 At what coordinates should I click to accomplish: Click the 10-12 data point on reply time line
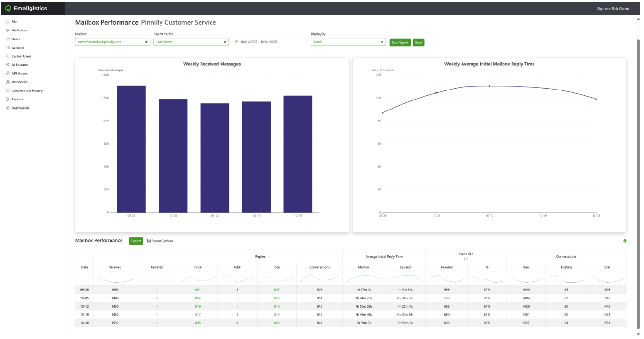(489, 86)
